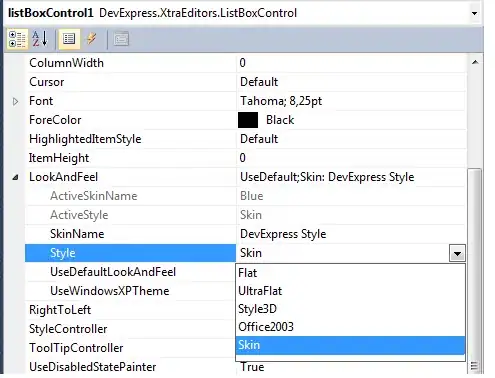Sort properties alphabetically
This screenshot has width=495, height=378.
point(40,39)
